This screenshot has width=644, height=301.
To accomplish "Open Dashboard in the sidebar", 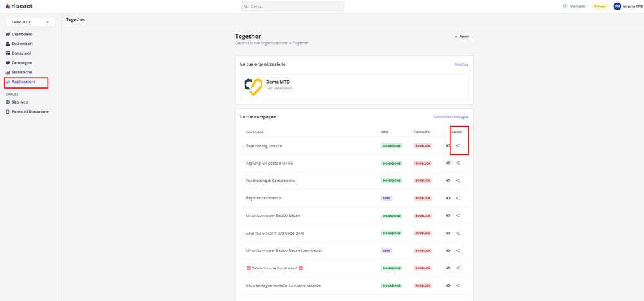I will [x=21, y=34].
